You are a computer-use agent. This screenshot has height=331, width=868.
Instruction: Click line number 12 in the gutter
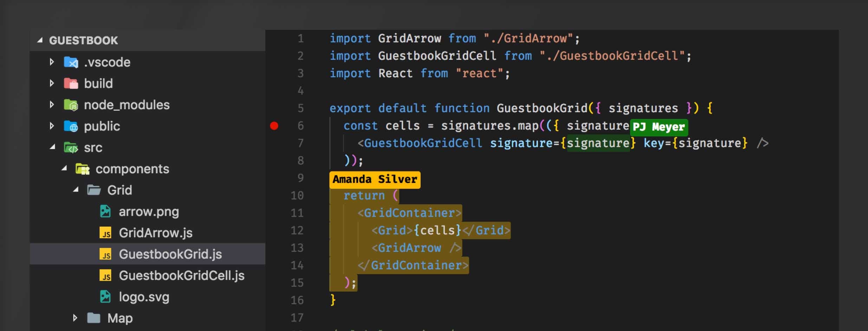pos(297,231)
